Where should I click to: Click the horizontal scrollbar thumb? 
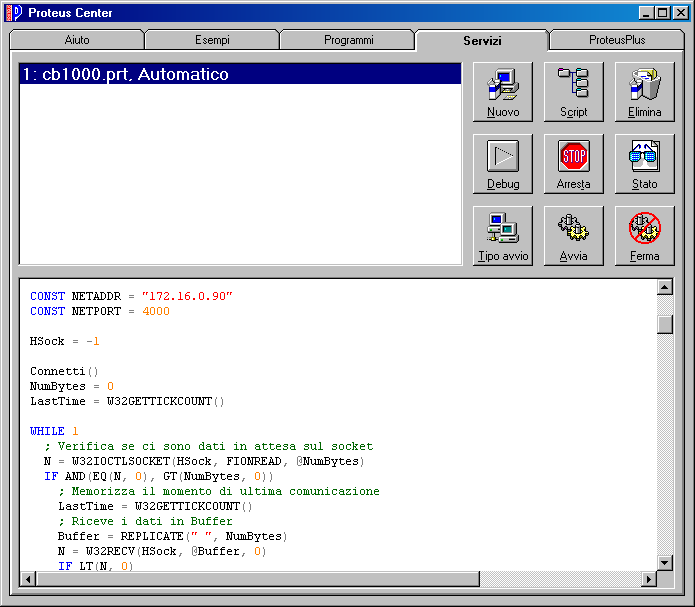(258, 579)
